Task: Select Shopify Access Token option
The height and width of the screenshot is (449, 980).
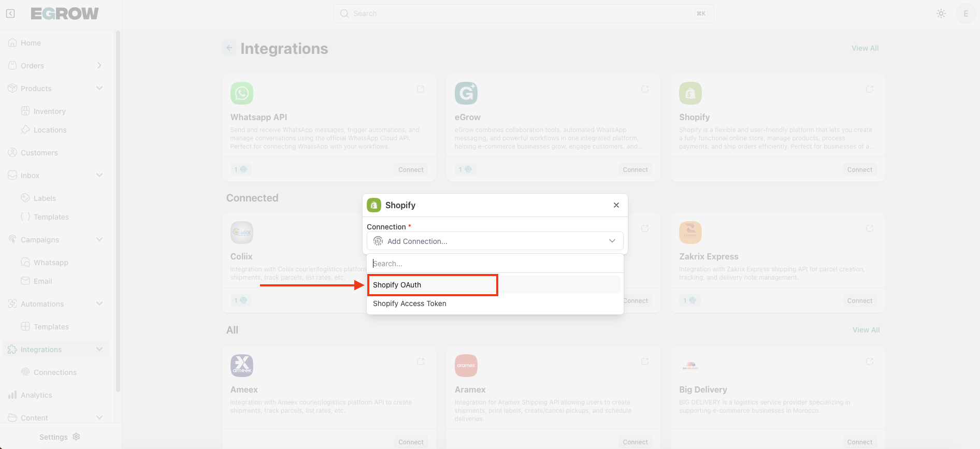Action: (x=495, y=303)
